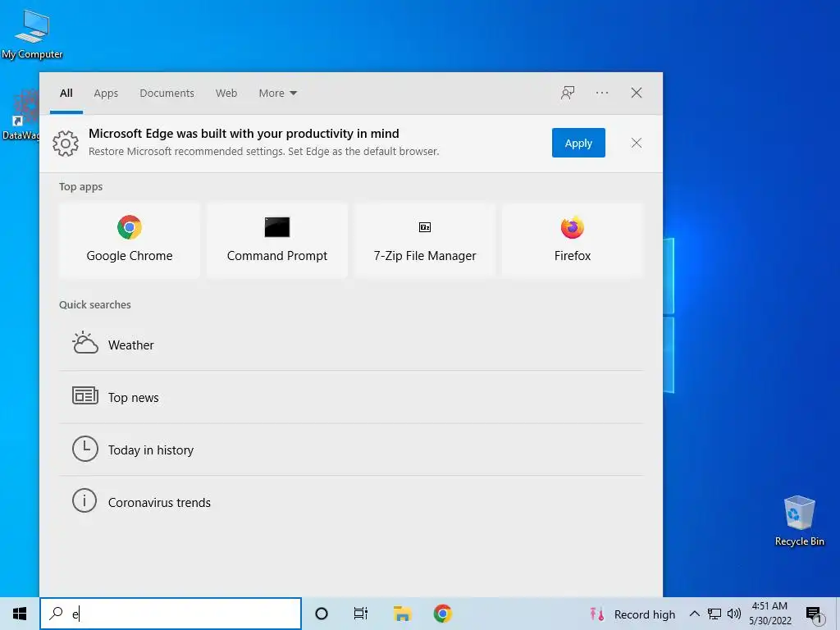The width and height of the screenshot is (840, 630).
Task: Open Chrome from the taskbar
Action: tap(442, 614)
